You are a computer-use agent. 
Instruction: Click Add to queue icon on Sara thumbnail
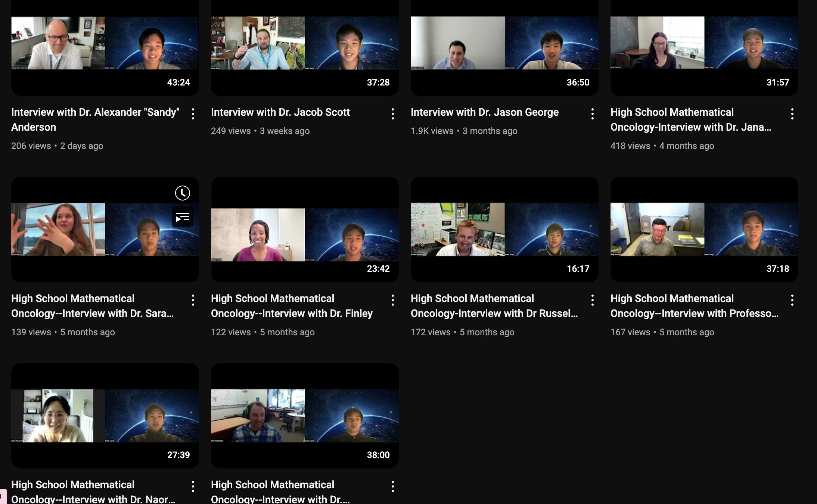pyautogui.click(x=183, y=217)
